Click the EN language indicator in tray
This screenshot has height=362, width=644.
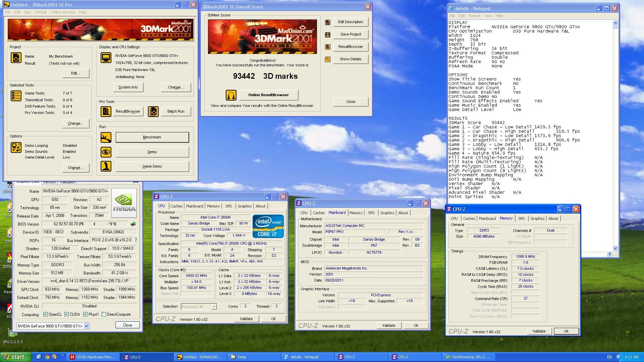pos(609,357)
